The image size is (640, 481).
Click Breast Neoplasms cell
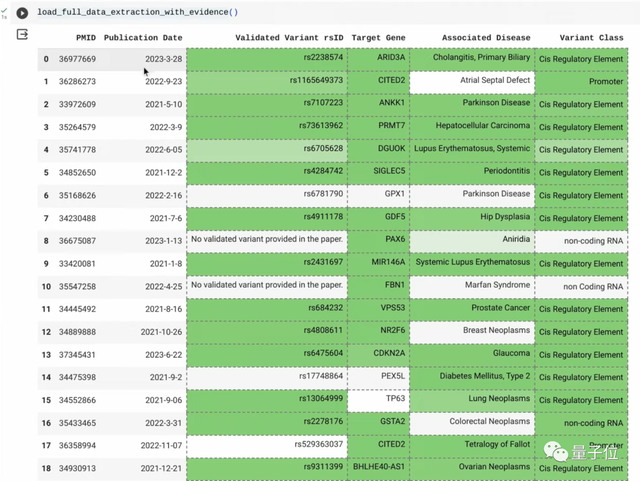coord(472,332)
